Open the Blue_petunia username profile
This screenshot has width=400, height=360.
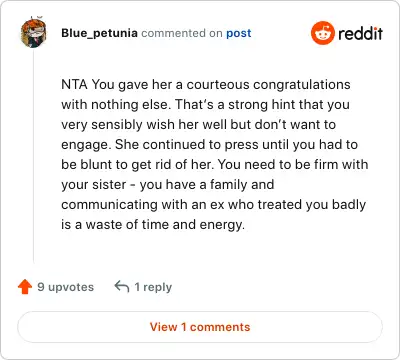[99, 33]
